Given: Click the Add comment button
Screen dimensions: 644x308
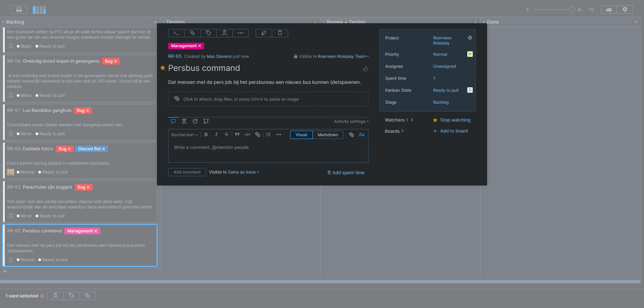Looking at the screenshot, I should click(x=187, y=172).
